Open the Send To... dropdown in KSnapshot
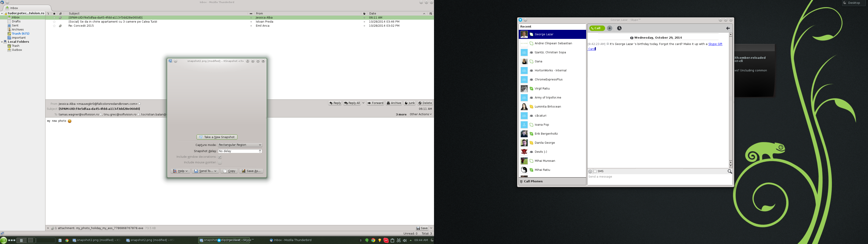 [x=205, y=171]
